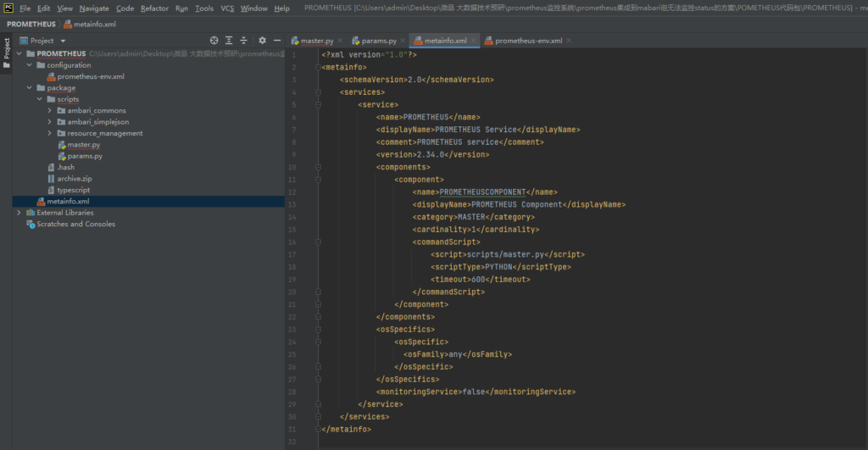Fold the osSpecifics block on line 23
The width and height of the screenshot is (868, 450).
[x=319, y=330]
